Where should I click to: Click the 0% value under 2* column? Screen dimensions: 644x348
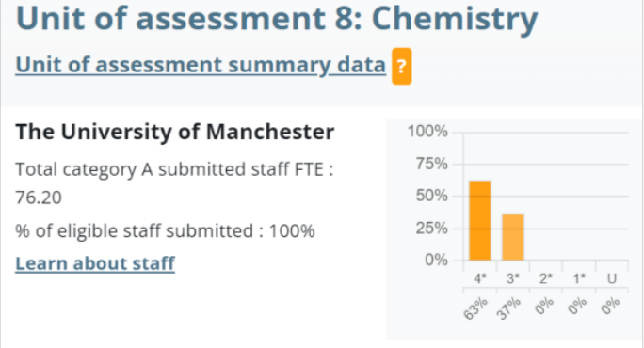544,307
